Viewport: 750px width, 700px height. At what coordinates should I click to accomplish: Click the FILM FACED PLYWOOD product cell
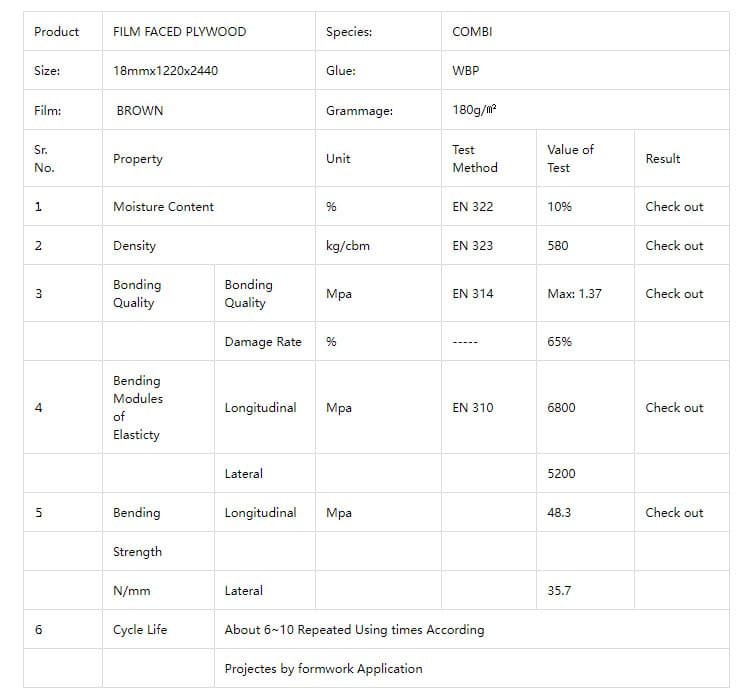(180, 32)
